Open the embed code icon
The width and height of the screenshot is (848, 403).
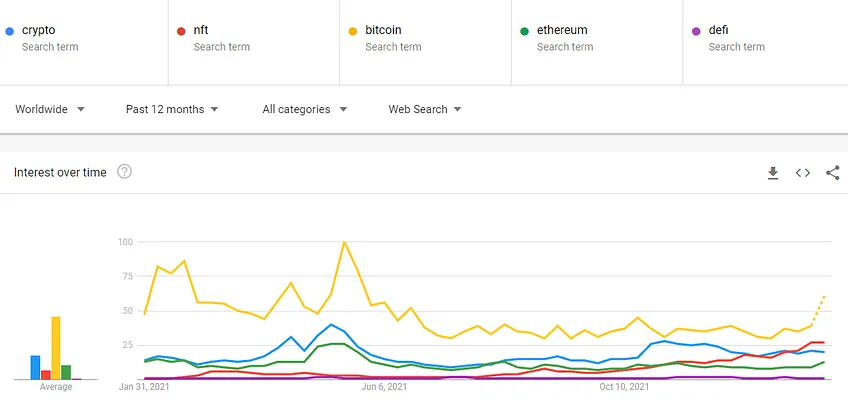[803, 173]
